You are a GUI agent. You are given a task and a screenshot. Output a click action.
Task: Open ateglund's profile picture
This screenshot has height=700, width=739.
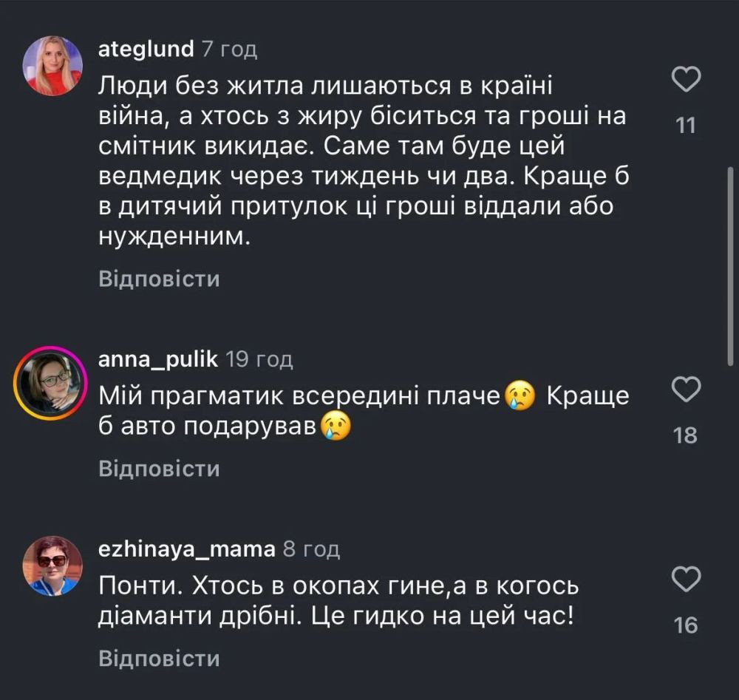pyautogui.click(x=52, y=66)
